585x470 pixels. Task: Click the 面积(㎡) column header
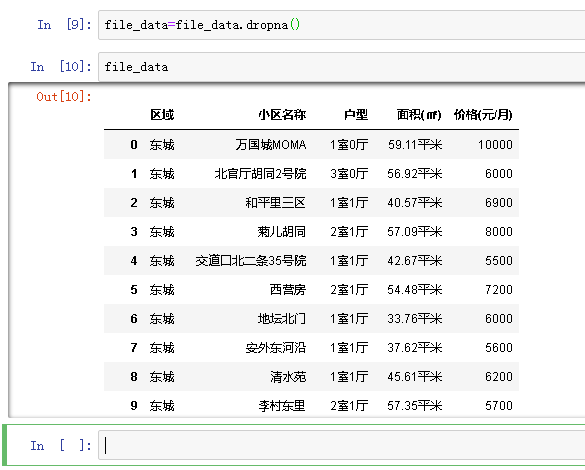(x=419, y=115)
